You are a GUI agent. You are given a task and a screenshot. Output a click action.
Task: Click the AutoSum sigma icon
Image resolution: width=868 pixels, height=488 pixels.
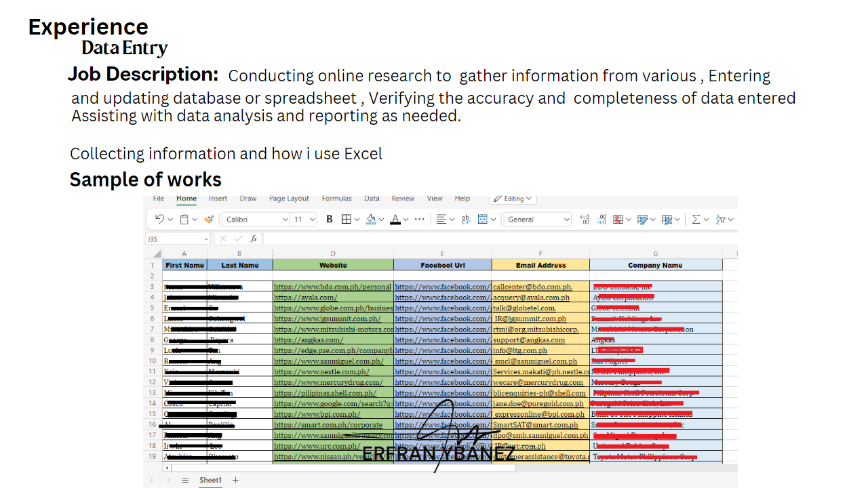[x=696, y=219]
